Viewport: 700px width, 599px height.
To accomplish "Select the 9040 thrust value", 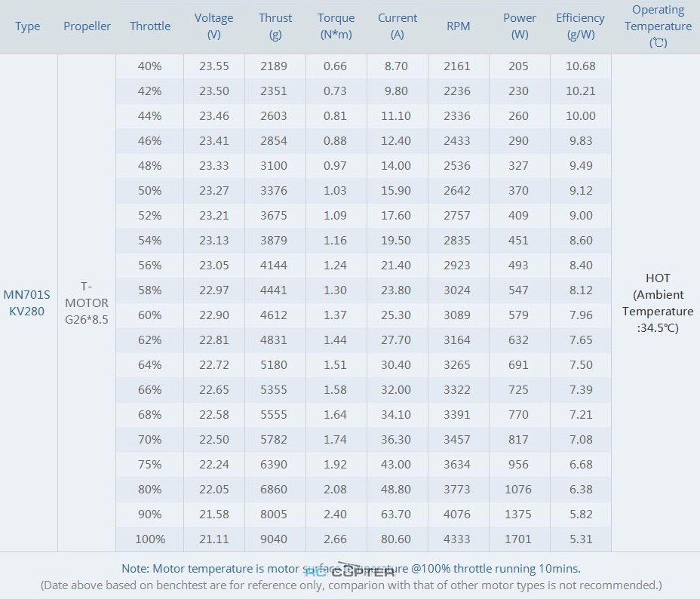I will click(x=274, y=539).
